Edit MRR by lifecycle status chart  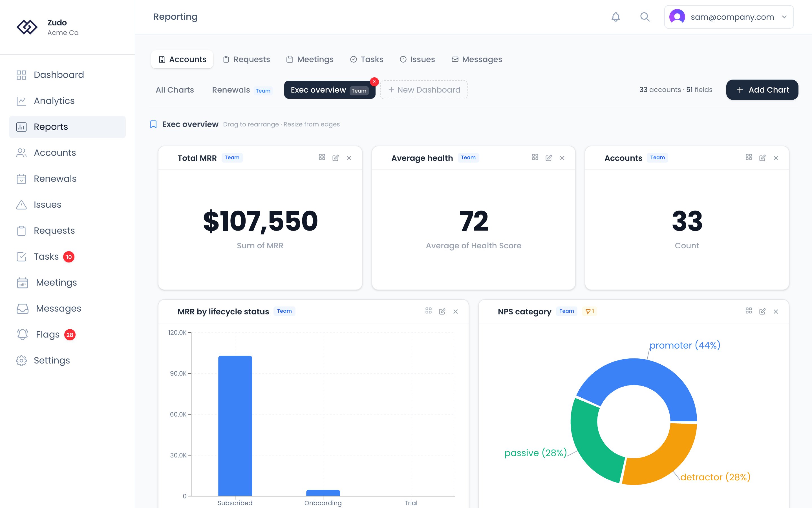[x=442, y=312]
